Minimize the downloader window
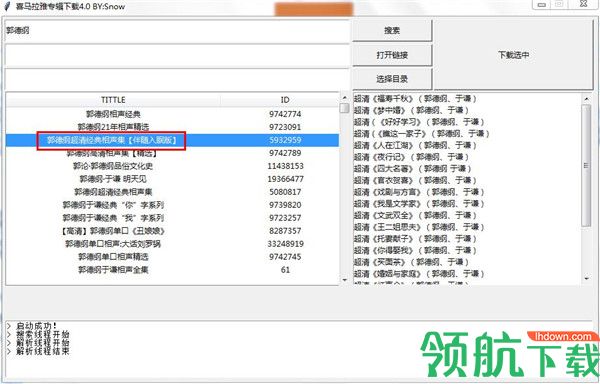This screenshot has width=600, height=384. (x=542, y=4)
